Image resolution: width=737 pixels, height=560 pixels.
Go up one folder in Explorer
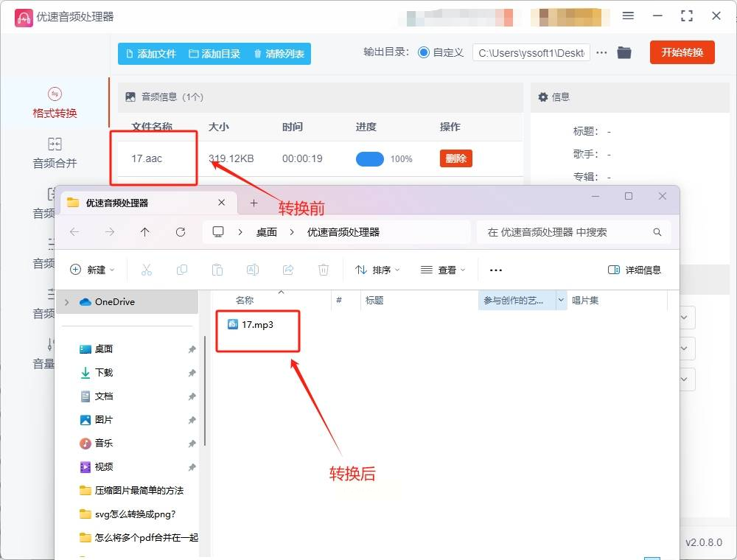click(144, 231)
